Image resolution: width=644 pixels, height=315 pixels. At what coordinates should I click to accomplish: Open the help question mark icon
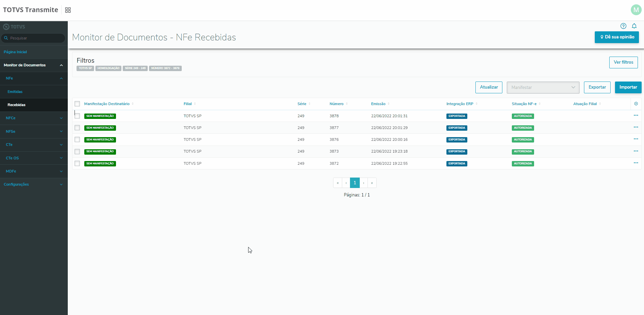(623, 26)
